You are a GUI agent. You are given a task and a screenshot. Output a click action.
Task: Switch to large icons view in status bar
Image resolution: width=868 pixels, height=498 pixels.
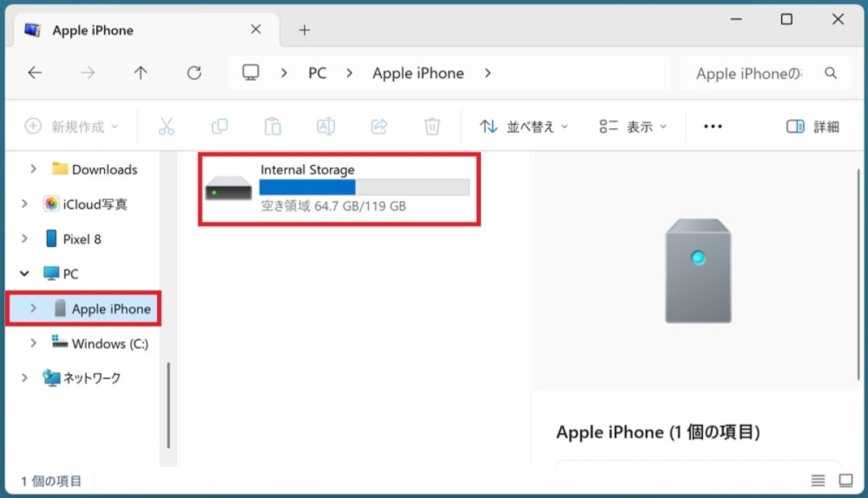[846, 481]
